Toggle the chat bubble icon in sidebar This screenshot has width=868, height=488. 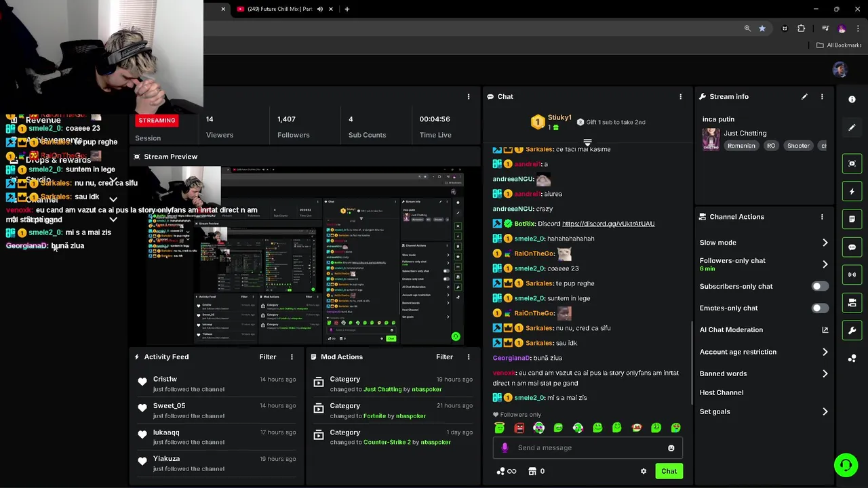point(852,247)
